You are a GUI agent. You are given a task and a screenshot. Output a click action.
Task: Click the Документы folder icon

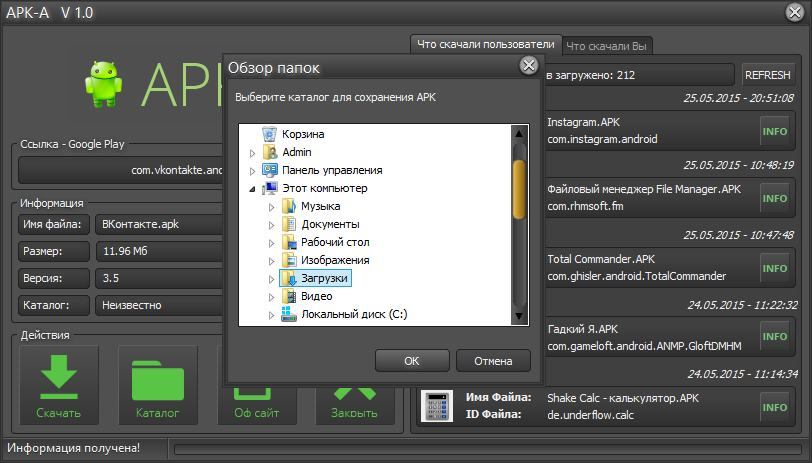pos(288,224)
